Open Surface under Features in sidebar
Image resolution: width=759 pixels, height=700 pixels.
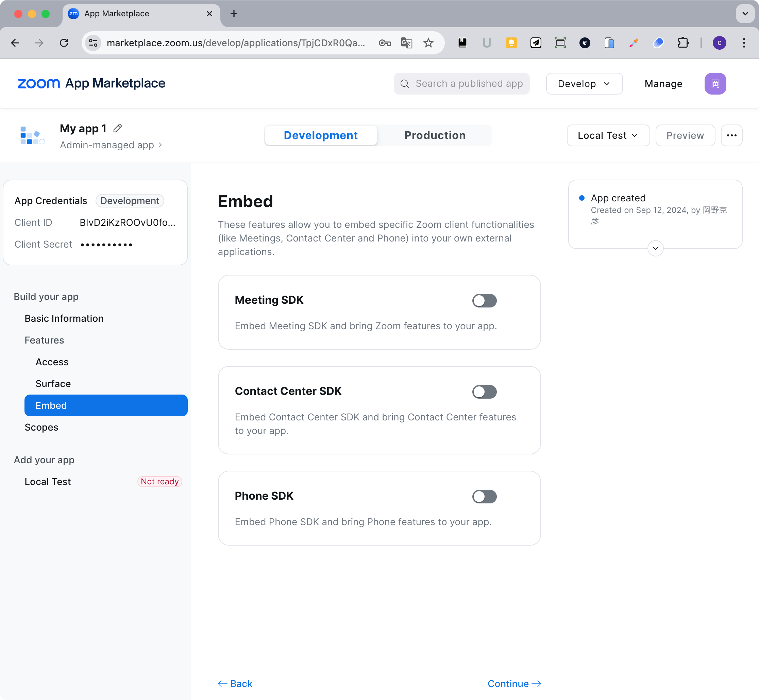click(53, 384)
